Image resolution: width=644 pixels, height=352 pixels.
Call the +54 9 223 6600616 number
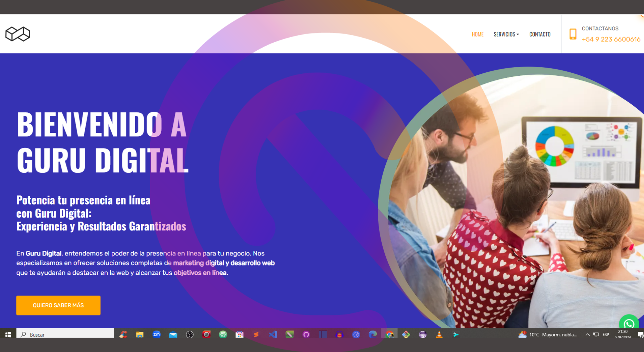[611, 39]
